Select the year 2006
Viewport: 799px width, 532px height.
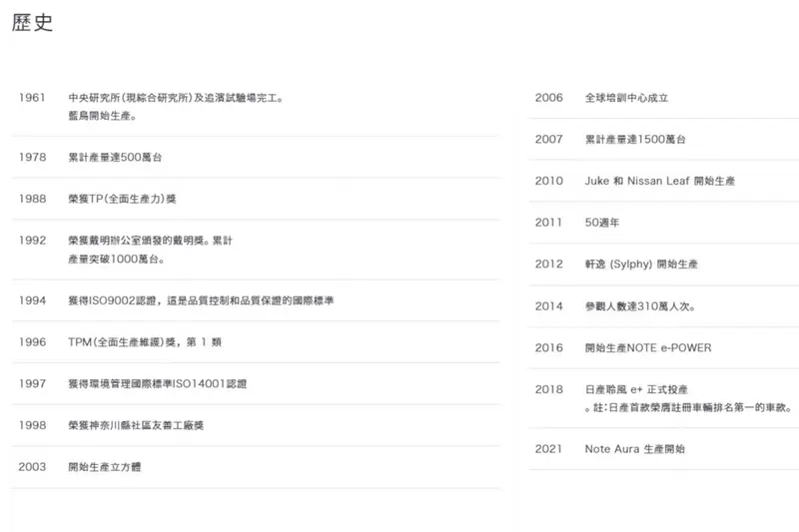coord(548,98)
